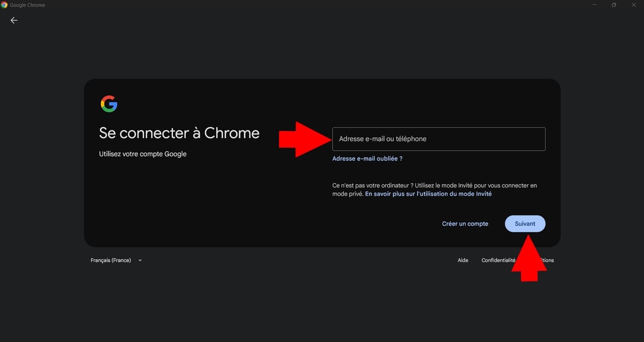Open the "Confidentialité" link
The height and width of the screenshot is (342, 644).
498,260
